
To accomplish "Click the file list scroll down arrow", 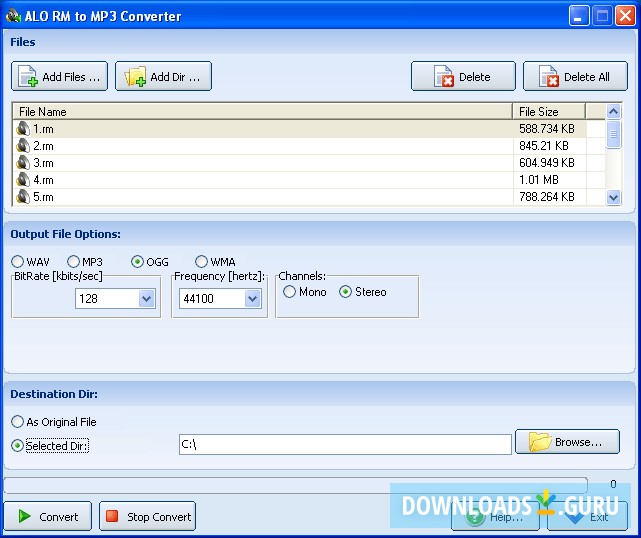I will [613, 198].
